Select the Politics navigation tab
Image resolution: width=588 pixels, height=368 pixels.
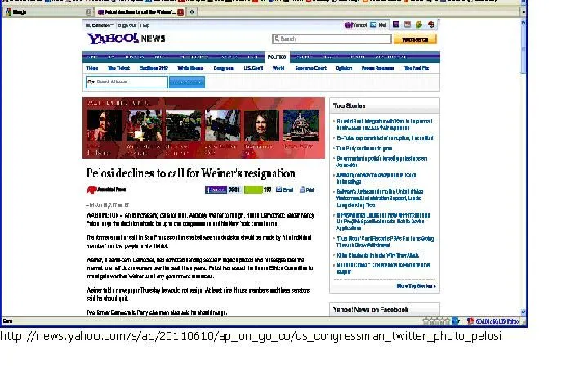[x=277, y=57]
